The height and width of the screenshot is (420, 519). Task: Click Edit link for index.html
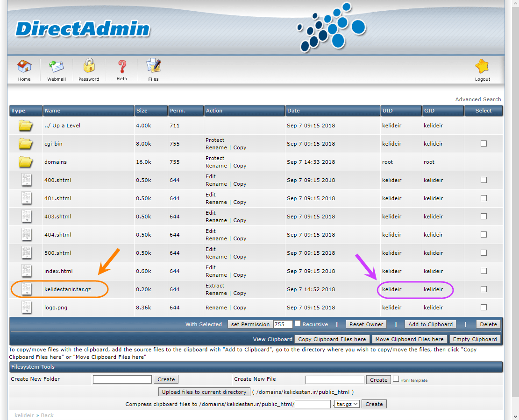211,267
